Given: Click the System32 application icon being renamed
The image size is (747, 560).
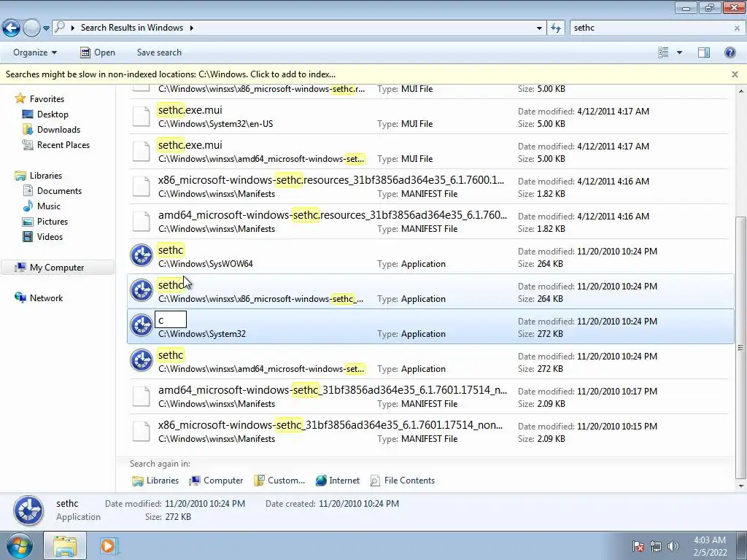Looking at the screenshot, I should point(142,326).
